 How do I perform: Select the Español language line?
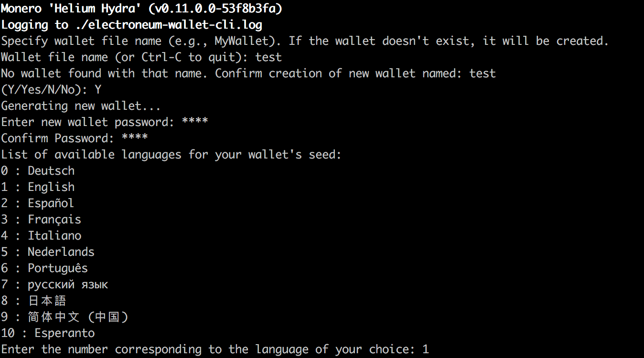[38, 203]
